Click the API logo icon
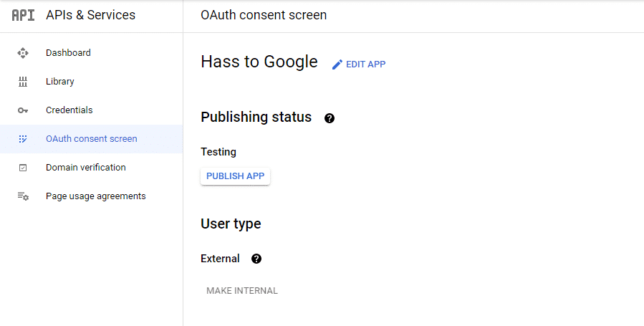The width and height of the screenshot is (644, 326). 23,15
